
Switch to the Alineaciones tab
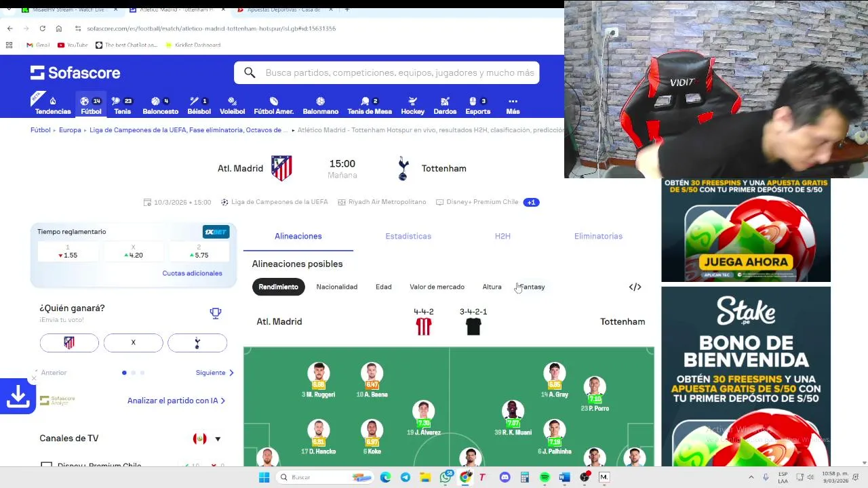coord(298,236)
